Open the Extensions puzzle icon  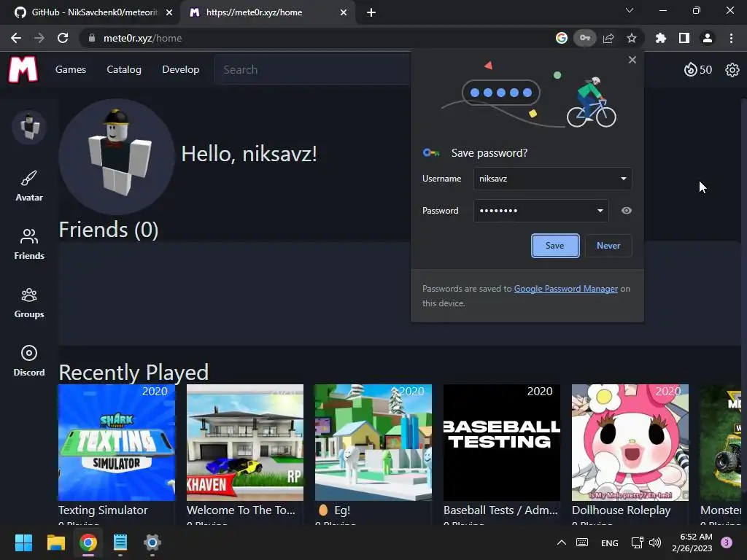(661, 38)
